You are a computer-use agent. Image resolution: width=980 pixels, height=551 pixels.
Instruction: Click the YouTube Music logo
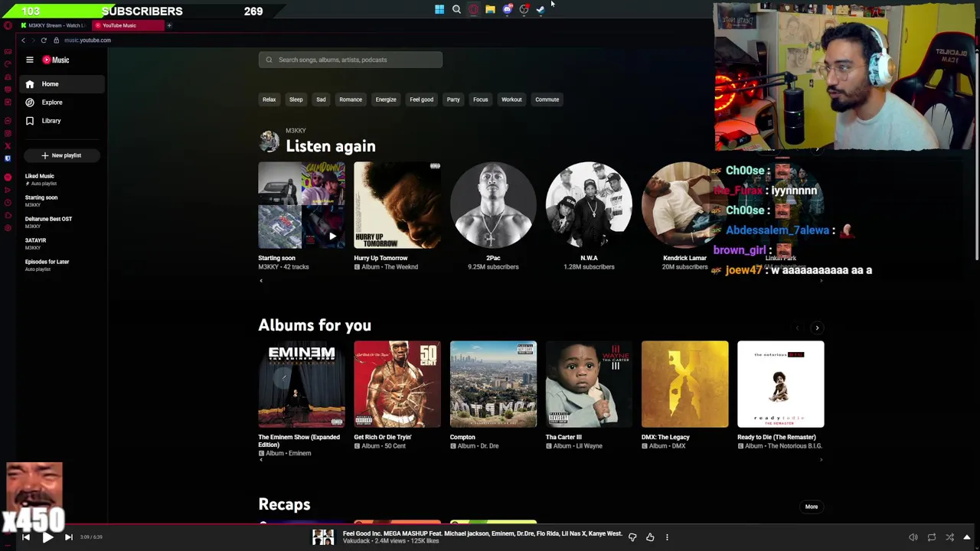[56, 60]
